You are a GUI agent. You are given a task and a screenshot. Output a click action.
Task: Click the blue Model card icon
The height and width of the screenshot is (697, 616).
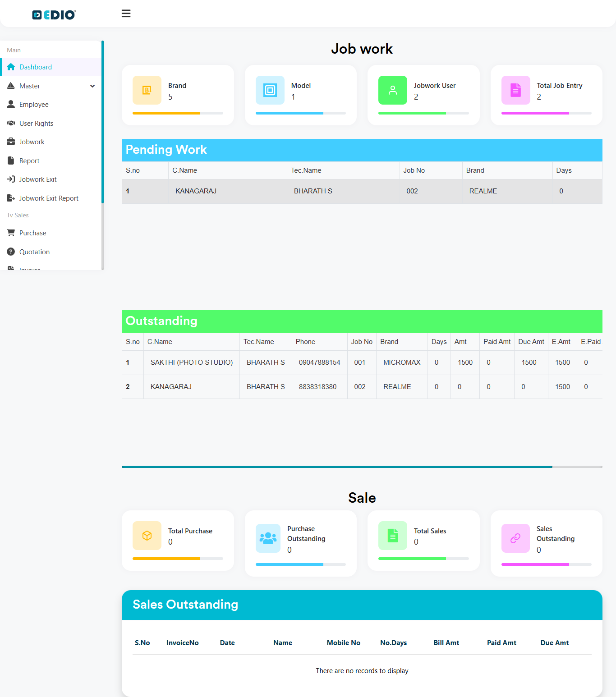click(270, 90)
